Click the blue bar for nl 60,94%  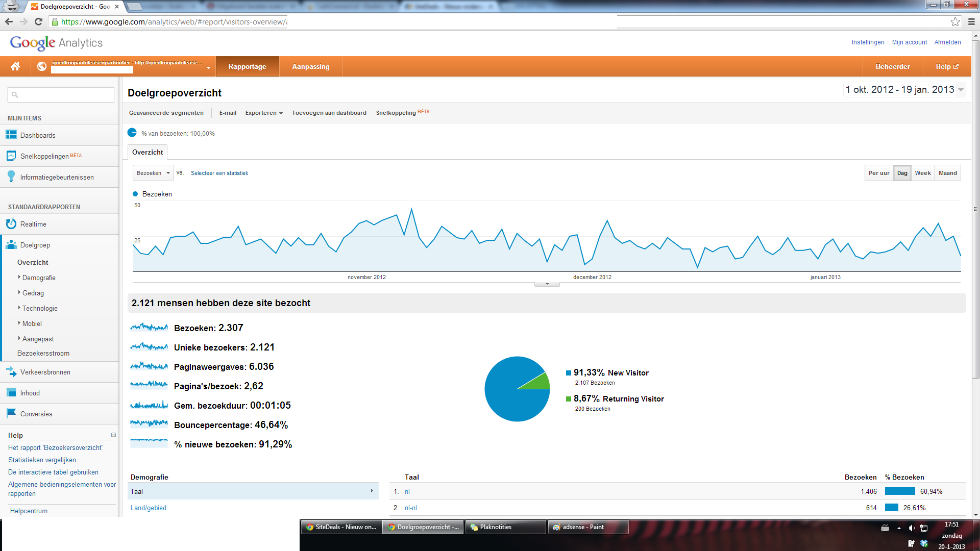coord(900,491)
